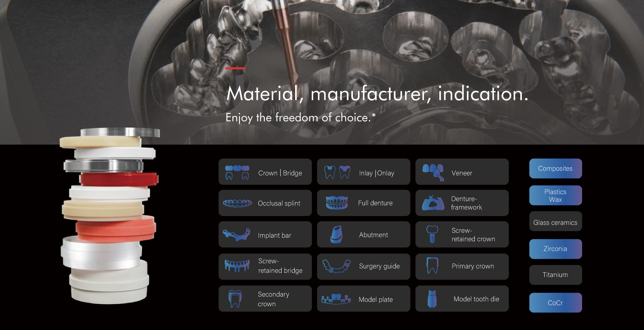Enable the Glass ceramics material filter
Image resolution: width=644 pixels, height=330 pixels.
555,222
